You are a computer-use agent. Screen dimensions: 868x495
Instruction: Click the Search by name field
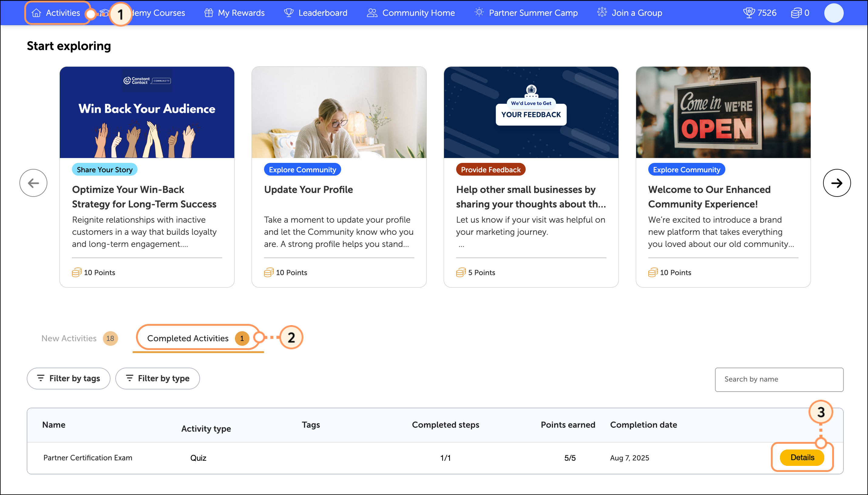[779, 379]
